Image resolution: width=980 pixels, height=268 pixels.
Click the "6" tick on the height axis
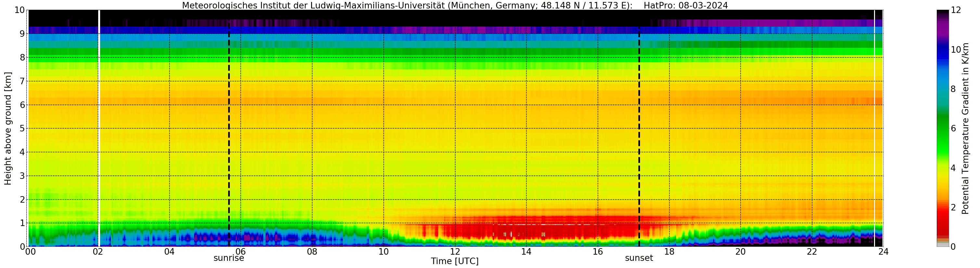coord(22,105)
